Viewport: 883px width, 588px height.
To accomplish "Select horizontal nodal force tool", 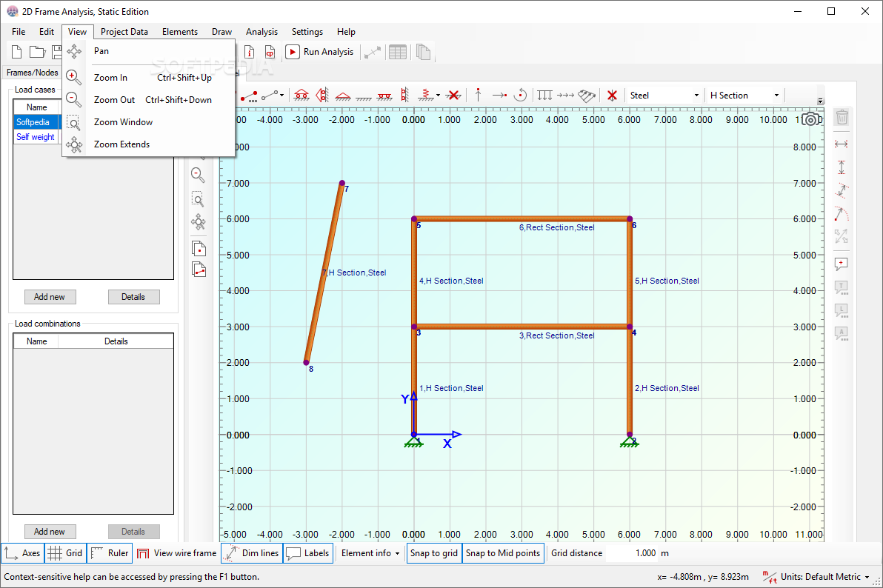I will click(x=499, y=96).
